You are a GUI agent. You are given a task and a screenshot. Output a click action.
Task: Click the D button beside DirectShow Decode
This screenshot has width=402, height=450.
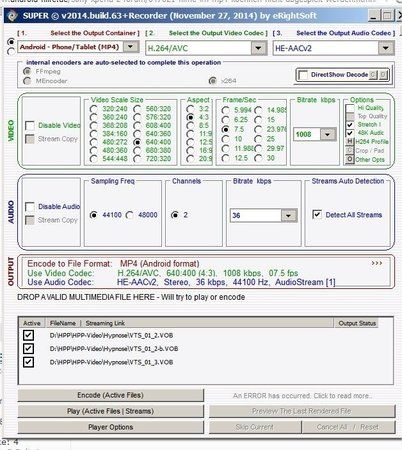pyautogui.click(x=383, y=75)
